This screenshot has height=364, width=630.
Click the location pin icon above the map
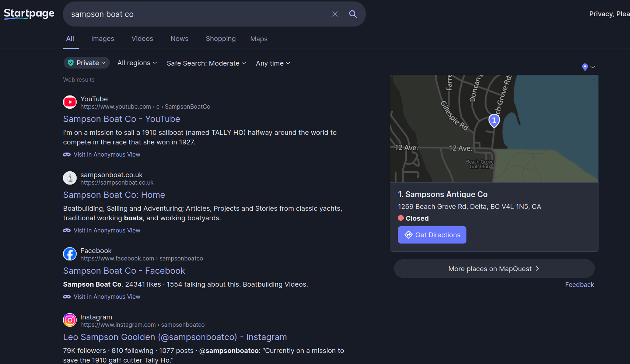585,67
